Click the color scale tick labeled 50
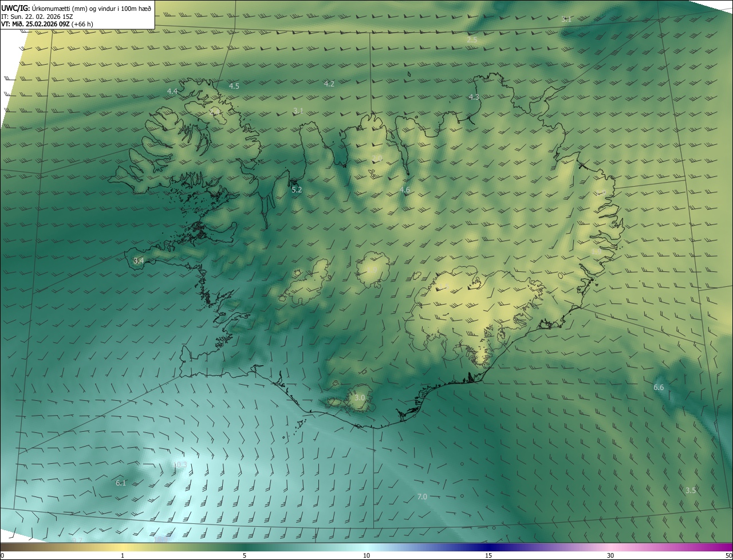The width and height of the screenshot is (733, 560). (728, 555)
